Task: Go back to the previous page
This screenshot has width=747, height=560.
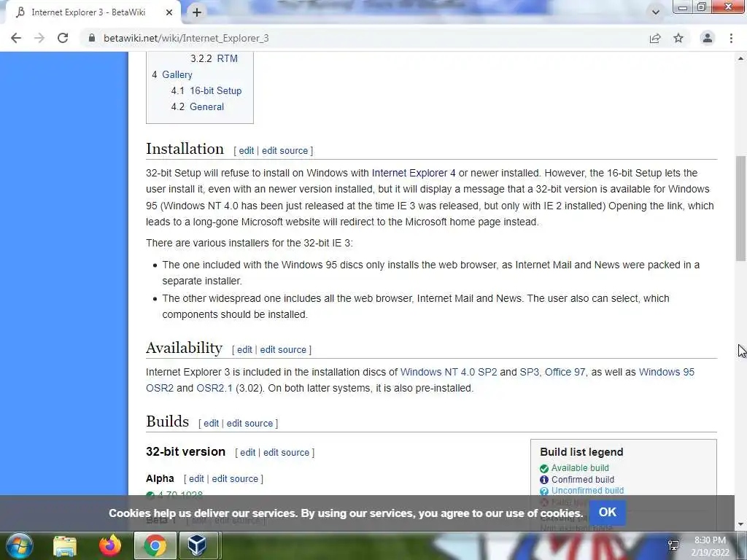Action: coord(16,38)
